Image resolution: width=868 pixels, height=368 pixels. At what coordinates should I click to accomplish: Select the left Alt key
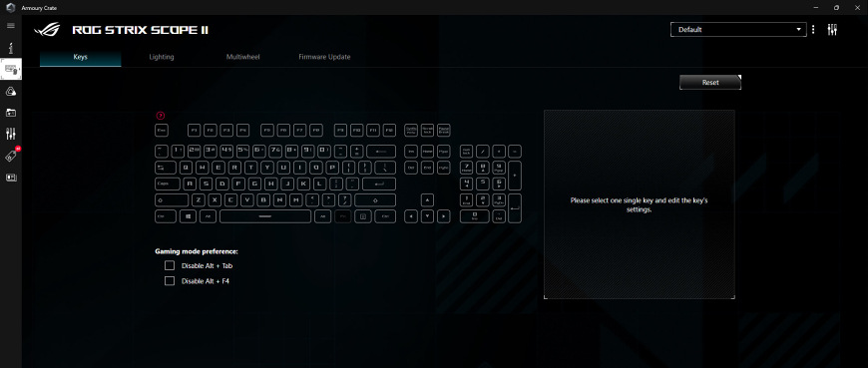209,216
